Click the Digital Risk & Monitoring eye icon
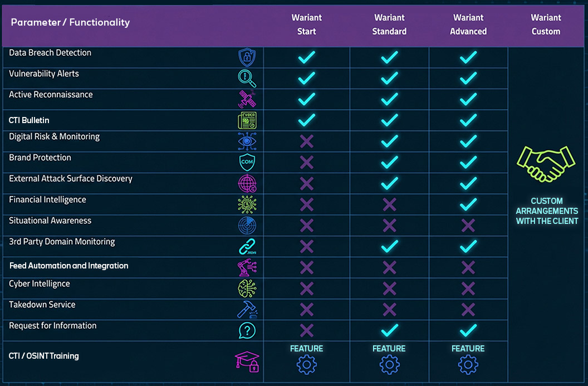The width and height of the screenshot is (588, 386). pos(247,141)
